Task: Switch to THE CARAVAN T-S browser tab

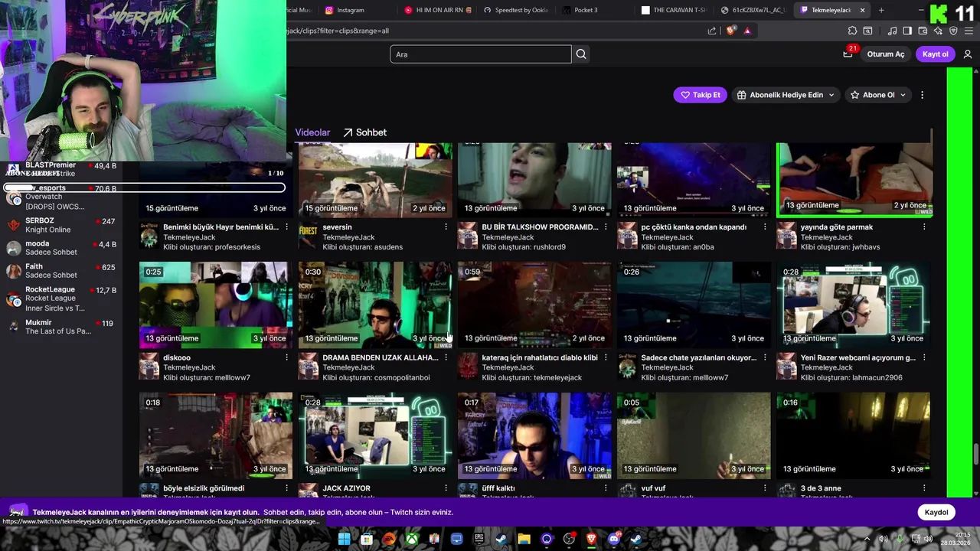Action: click(x=674, y=10)
